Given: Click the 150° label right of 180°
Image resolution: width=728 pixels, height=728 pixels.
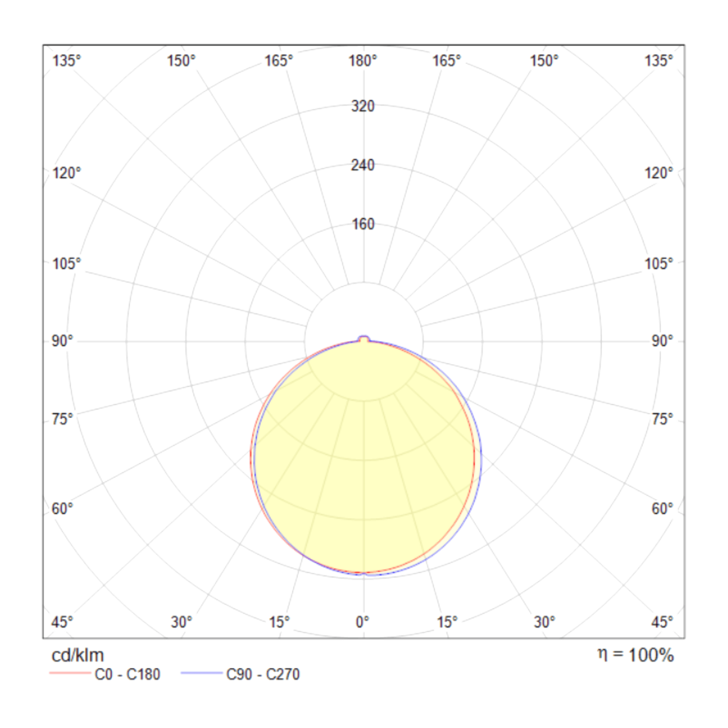Looking at the screenshot, I should click(544, 61).
